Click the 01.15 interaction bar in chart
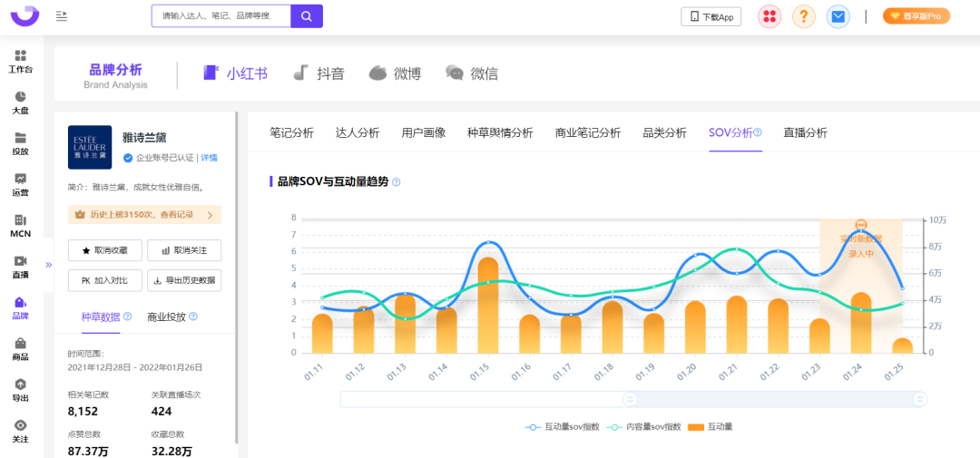 (x=487, y=306)
